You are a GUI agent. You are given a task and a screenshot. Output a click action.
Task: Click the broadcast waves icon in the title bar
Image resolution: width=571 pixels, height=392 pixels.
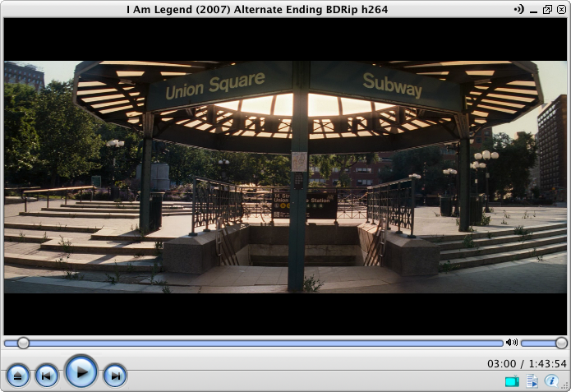tap(519, 9)
